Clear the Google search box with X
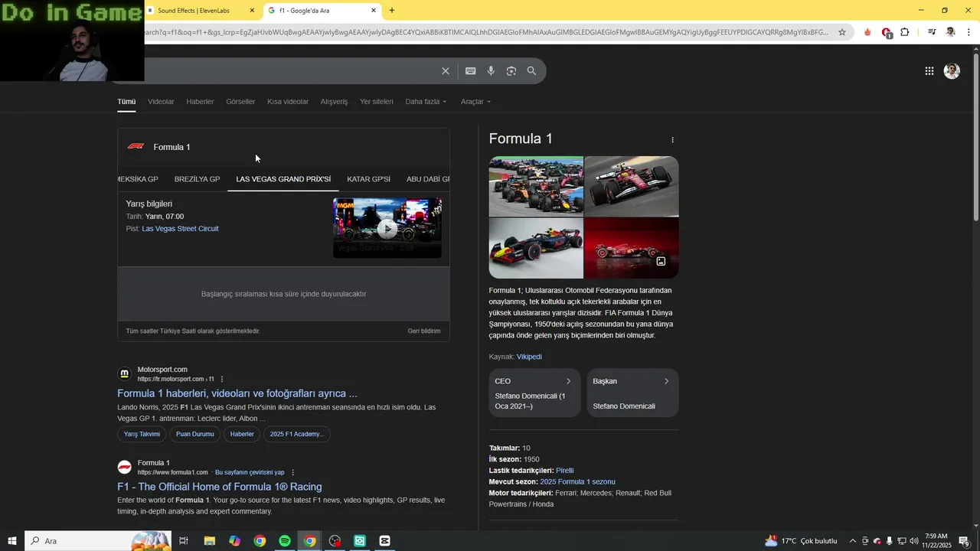980x551 pixels. coord(446,71)
